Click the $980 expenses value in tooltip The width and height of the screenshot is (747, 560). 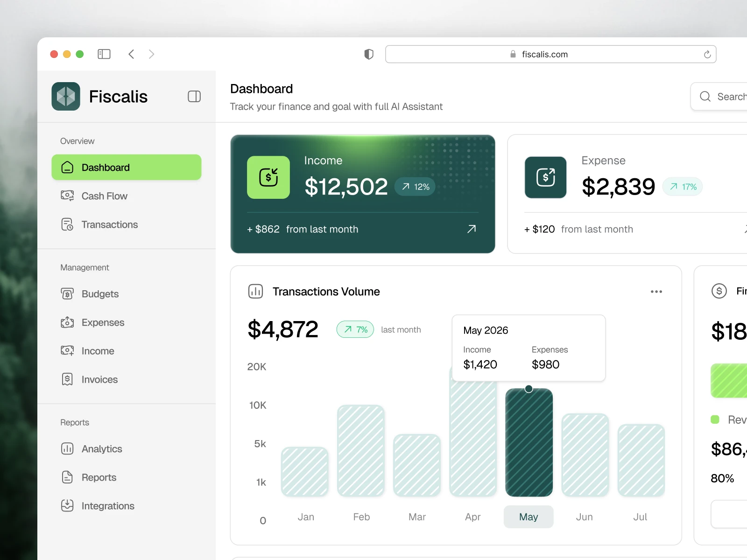coord(545,364)
